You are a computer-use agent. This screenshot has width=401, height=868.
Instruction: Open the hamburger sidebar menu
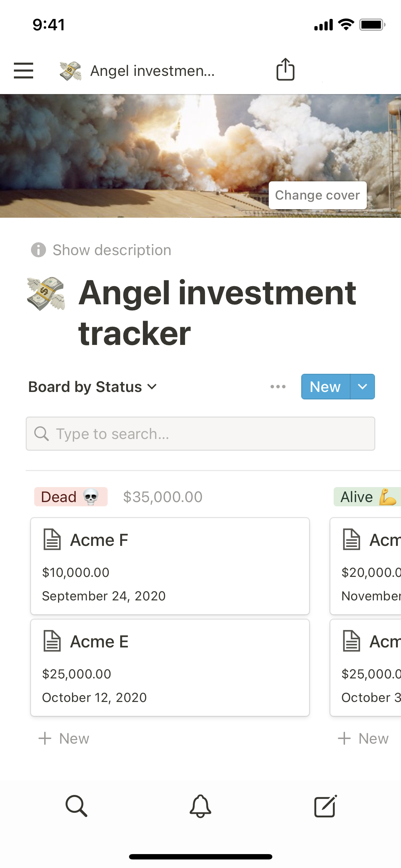click(x=24, y=70)
